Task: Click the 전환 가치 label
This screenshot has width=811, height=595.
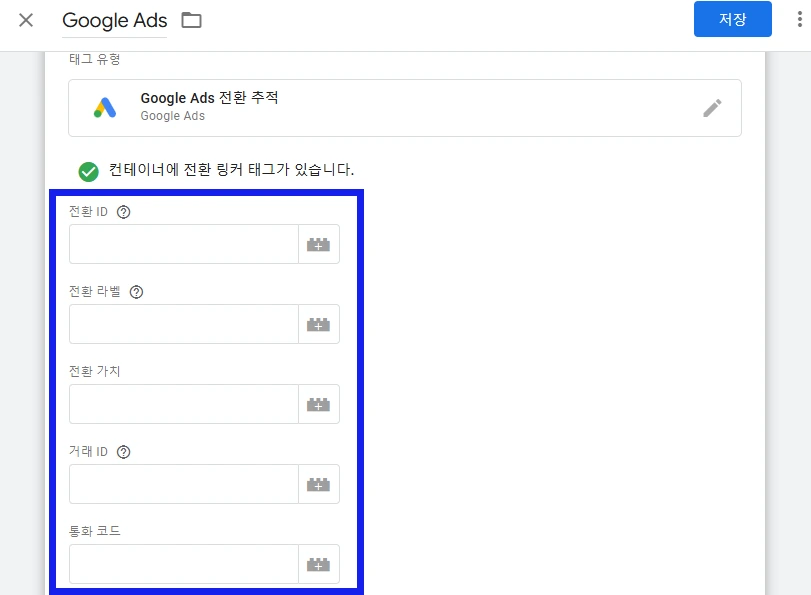Action: click(95, 371)
